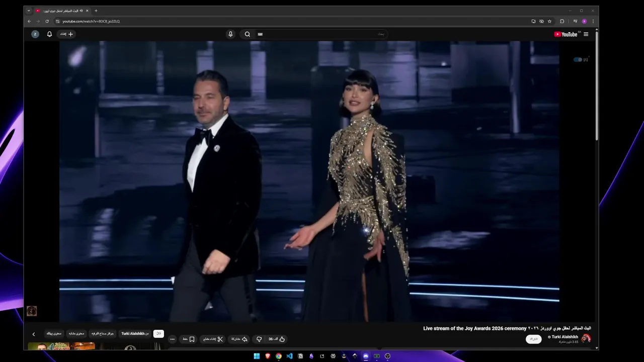Bookmark this page with the star icon
Viewport: 644px width, 362px height.
tap(549, 21)
